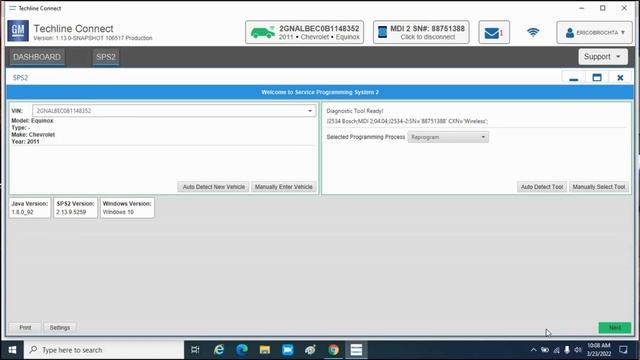
Task: Launch Internet Explorer from the taskbar
Action: click(219, 350)
